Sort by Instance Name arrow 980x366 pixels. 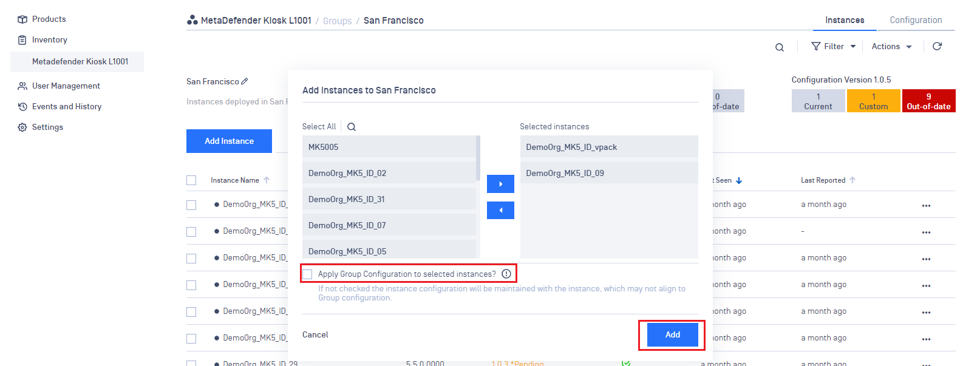pos(267,180)
